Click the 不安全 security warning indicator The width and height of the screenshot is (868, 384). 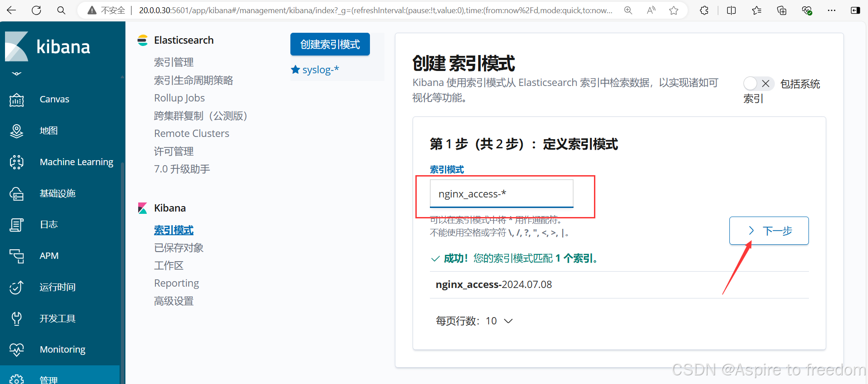106,10
